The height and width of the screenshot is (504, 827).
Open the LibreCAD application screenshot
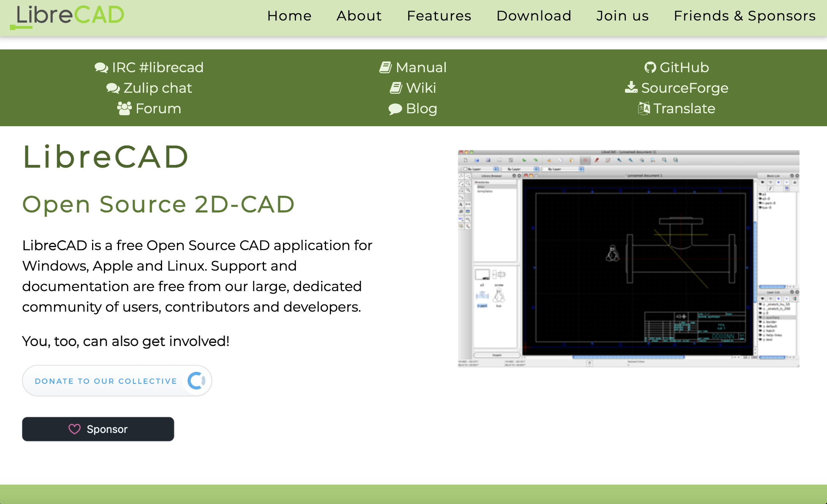628,259
